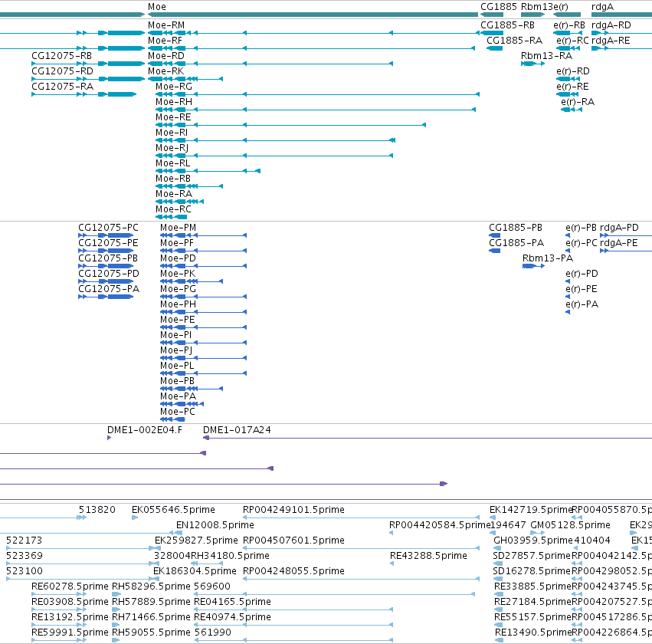Select the Moe-PK protein label
Image resolution: width=652 pixels, height=644 pixels.
178,274
